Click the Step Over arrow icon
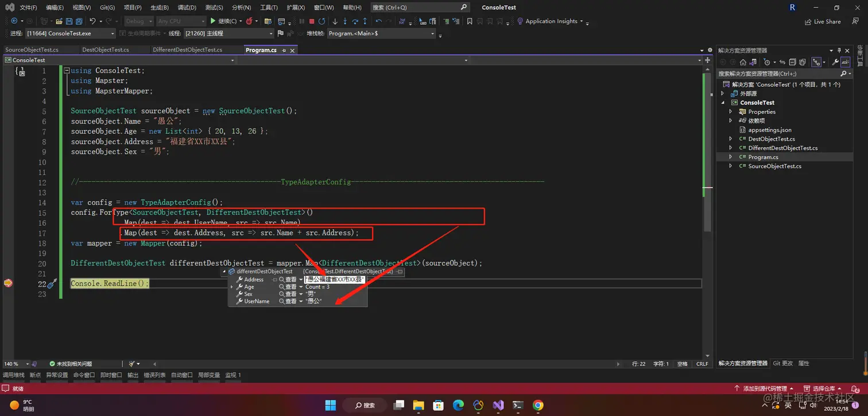 click(x=354, y=21)
